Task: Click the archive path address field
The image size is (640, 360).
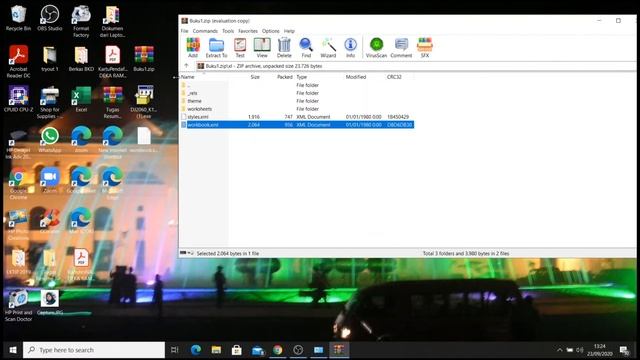Action: point(416,66)
